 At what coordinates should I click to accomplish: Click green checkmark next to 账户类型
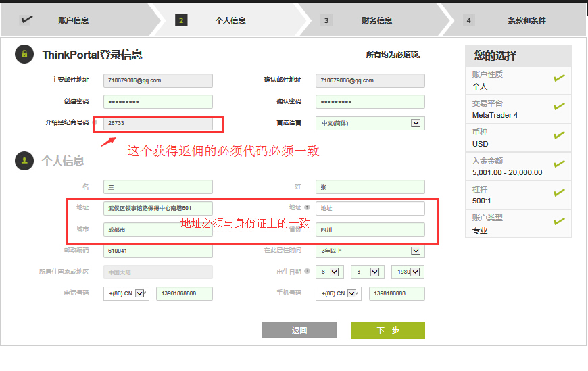559,222
